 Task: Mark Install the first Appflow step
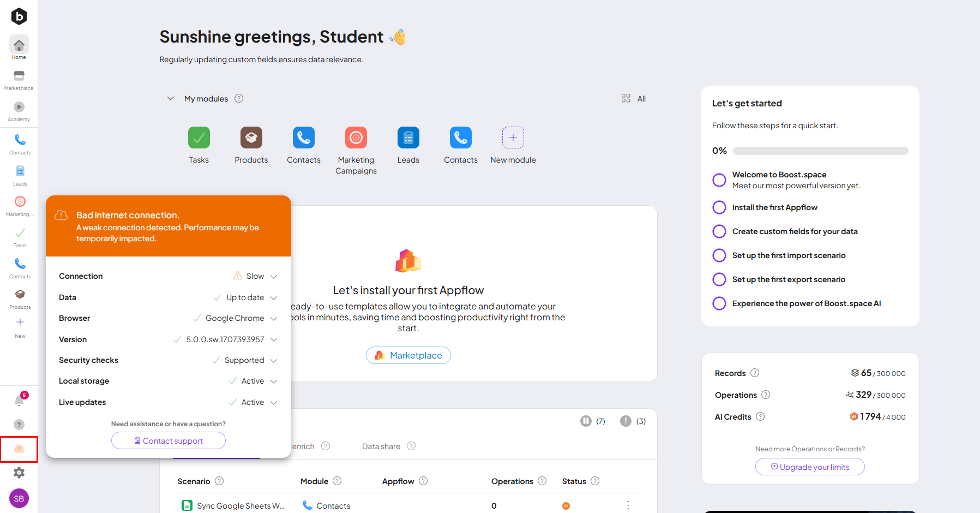point(719,207)
